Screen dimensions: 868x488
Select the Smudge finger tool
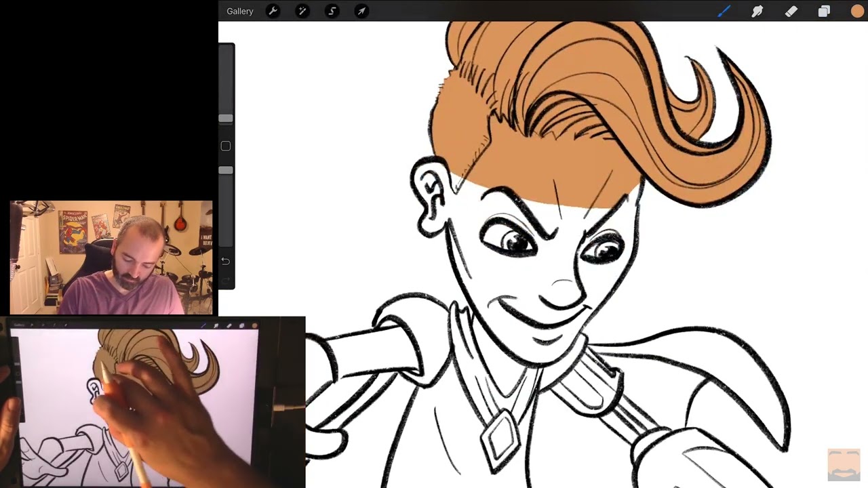click(757, 11)
